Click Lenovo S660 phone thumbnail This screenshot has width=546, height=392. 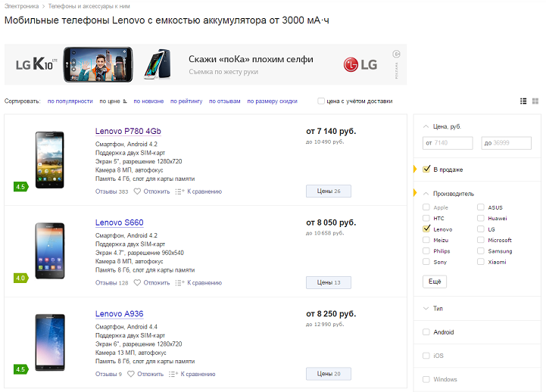click(x=50, y=250)
